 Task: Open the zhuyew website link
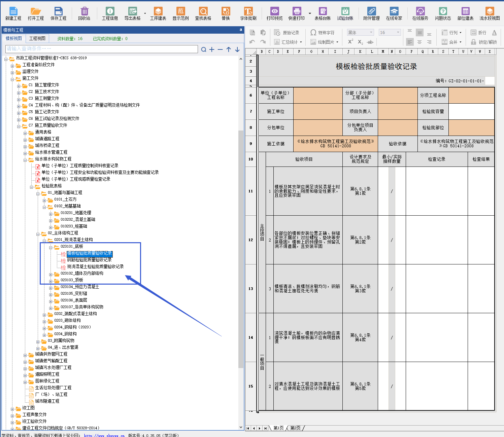[x=104, y=435]
